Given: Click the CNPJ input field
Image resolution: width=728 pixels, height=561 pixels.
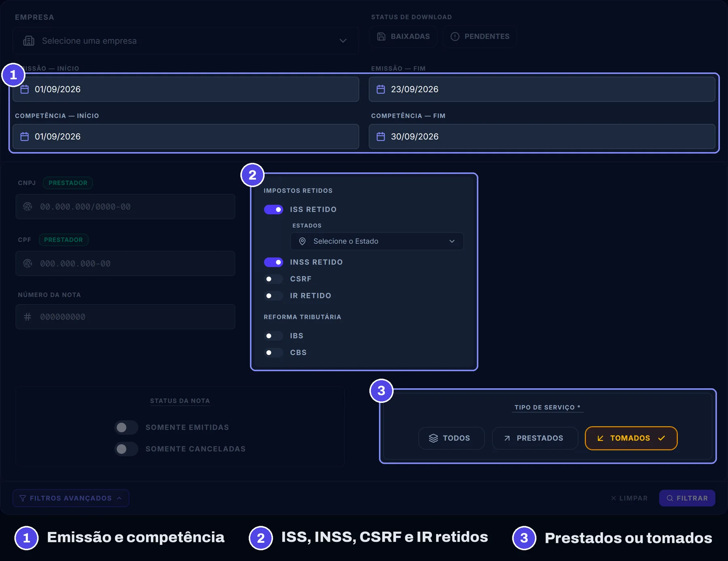Looking at the screenshot, I should (x=125, y=207).
